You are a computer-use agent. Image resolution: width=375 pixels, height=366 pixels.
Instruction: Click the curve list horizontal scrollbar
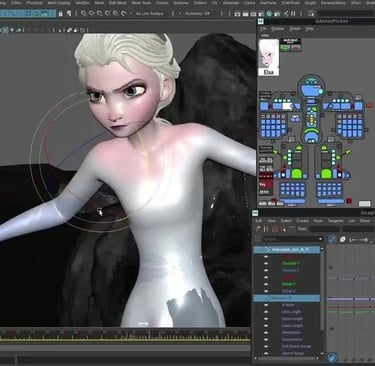[287, 359]
